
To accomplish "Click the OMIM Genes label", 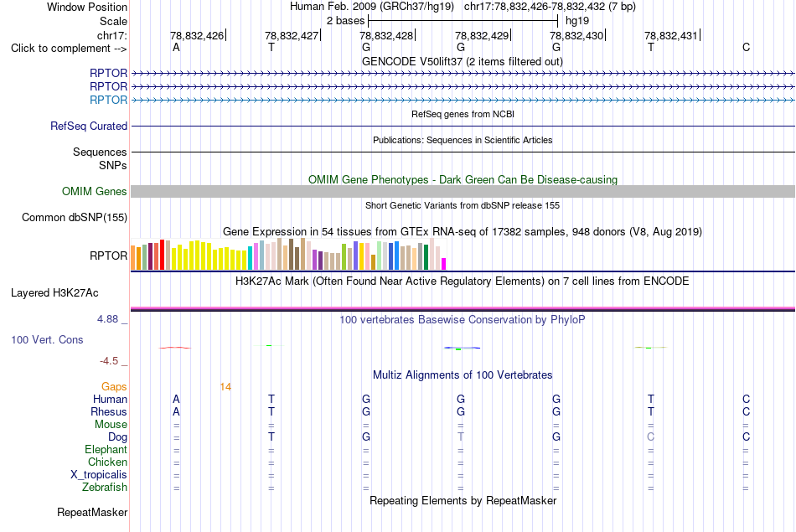I will (94, 191).
